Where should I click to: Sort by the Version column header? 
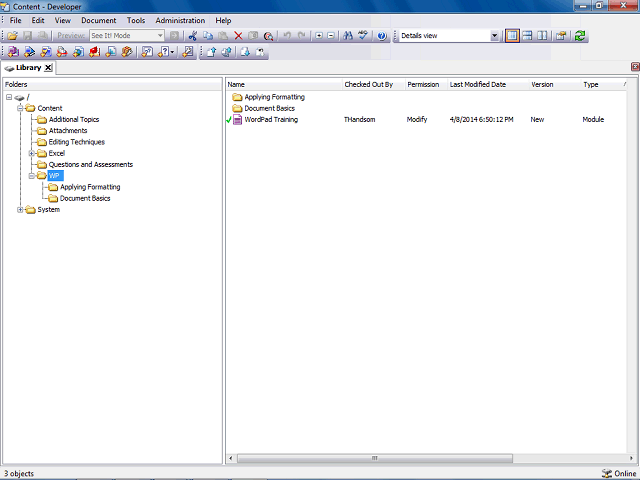555,84
